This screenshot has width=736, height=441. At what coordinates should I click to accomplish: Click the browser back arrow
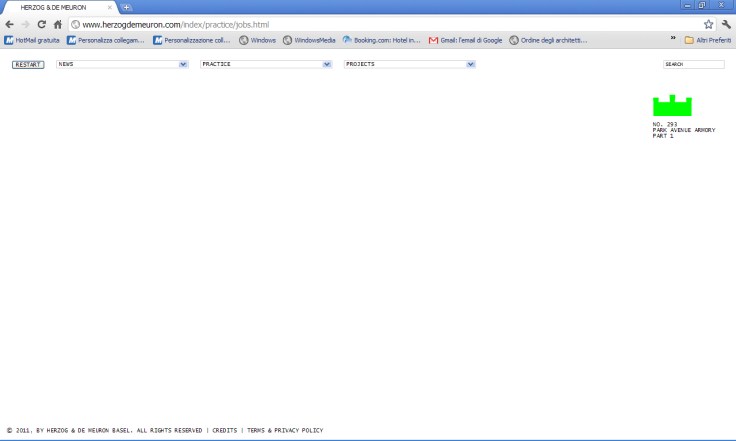(x=9, y=24)
